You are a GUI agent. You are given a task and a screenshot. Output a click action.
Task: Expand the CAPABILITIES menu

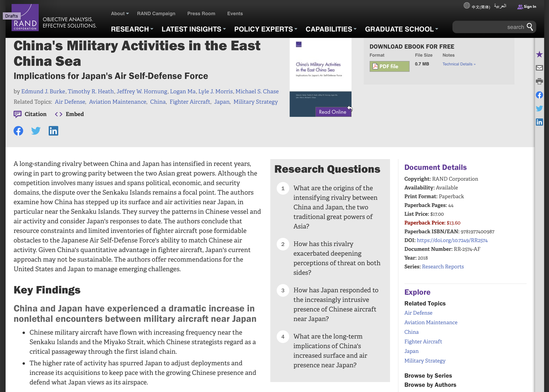pos(331,29)
